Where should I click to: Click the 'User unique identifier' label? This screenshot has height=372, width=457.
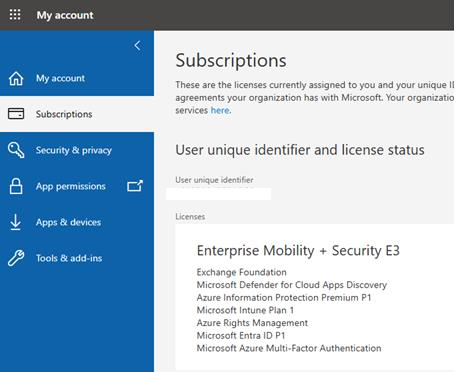[x=214, y=180]
